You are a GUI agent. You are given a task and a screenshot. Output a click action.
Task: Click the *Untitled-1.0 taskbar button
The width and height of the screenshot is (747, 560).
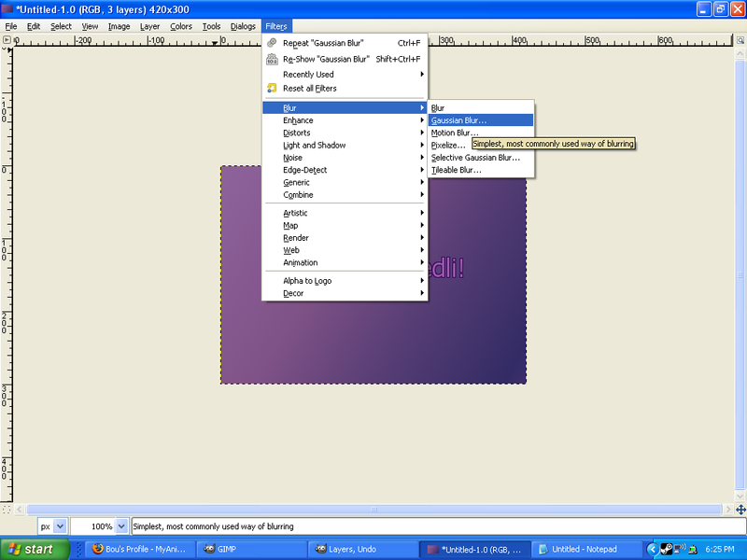[474, 549]
